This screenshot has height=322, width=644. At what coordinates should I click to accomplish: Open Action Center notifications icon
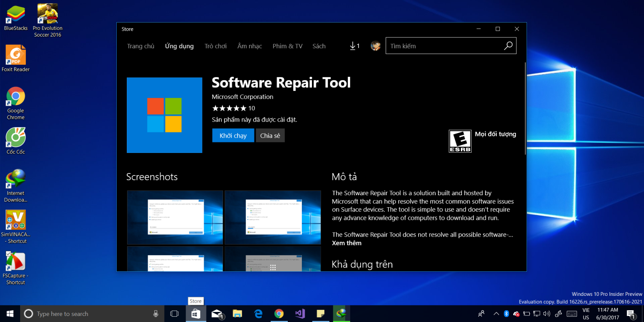[x=631, y=314]
